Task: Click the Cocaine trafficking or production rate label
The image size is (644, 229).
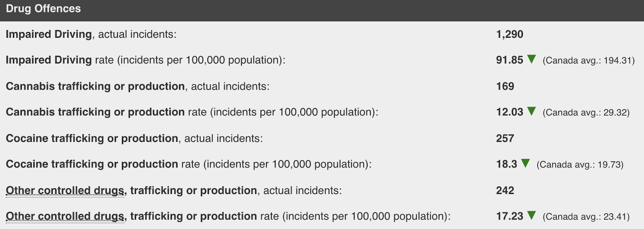Action: [x=189, y=164]
